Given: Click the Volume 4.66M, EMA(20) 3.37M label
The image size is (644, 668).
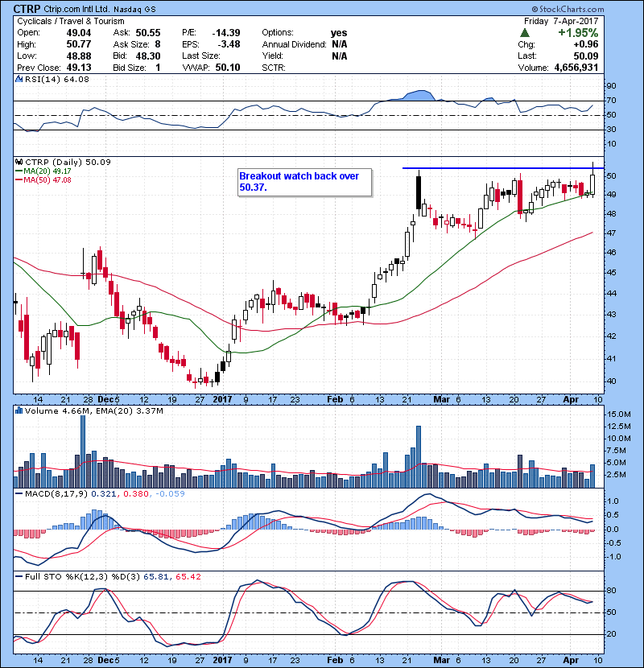Looking at the screenshot, I should pyautogui.click(x=93, y=411).
